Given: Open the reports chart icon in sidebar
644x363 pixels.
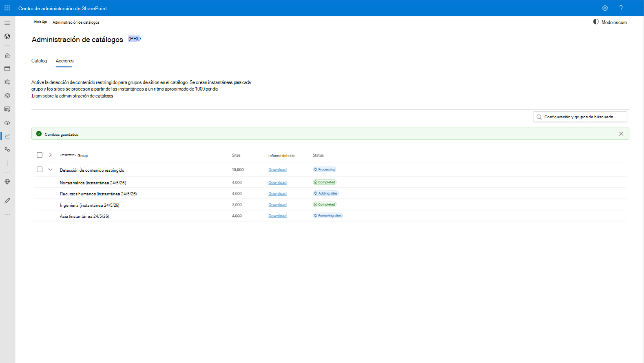Looking at the screenshot, I should click(7, 136).
